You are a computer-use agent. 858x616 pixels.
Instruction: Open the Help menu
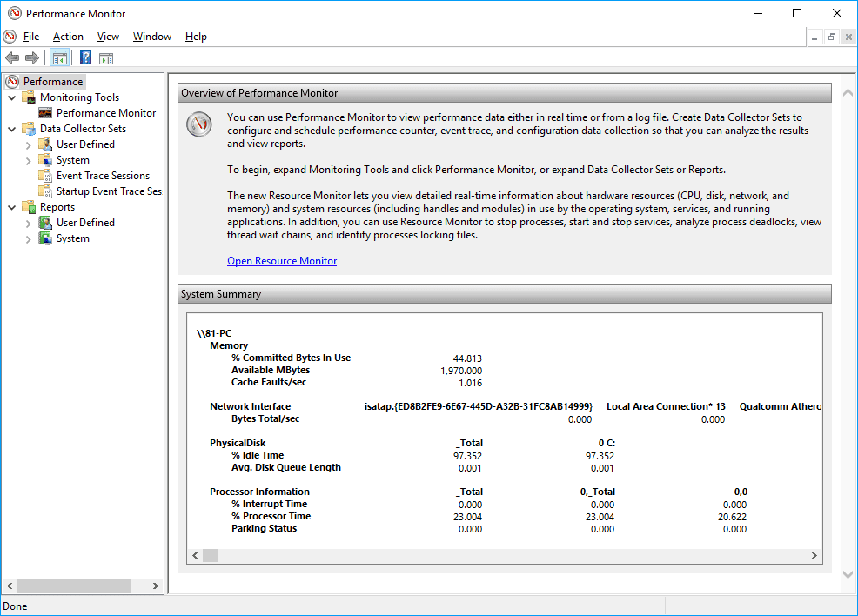coord(196,37)
